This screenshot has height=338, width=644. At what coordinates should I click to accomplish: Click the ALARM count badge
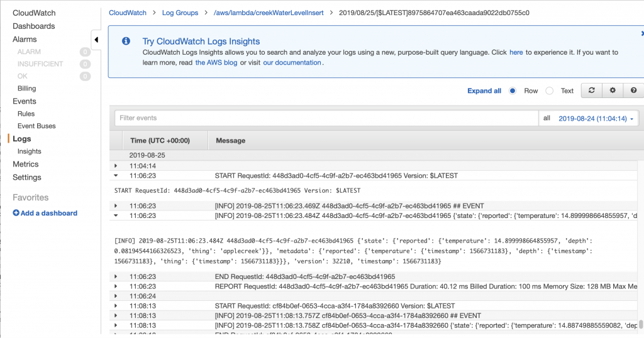(85, 52)
